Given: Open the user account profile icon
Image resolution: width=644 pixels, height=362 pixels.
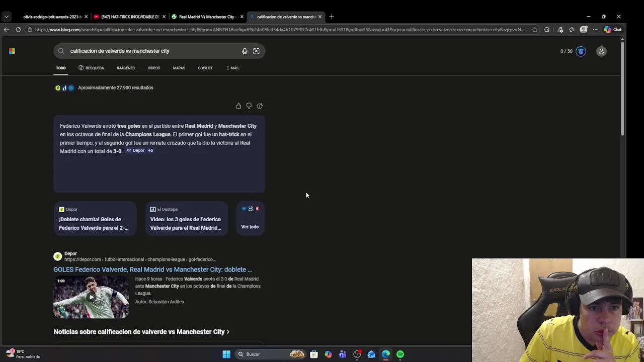Looking at the screenshot, I should 601,51.
